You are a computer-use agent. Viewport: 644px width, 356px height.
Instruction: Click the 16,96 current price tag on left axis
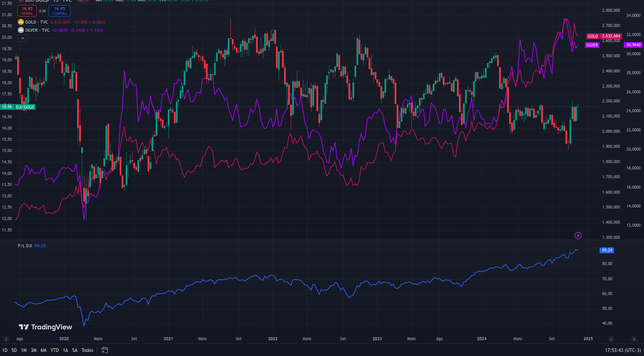click(x=7, y=107)
